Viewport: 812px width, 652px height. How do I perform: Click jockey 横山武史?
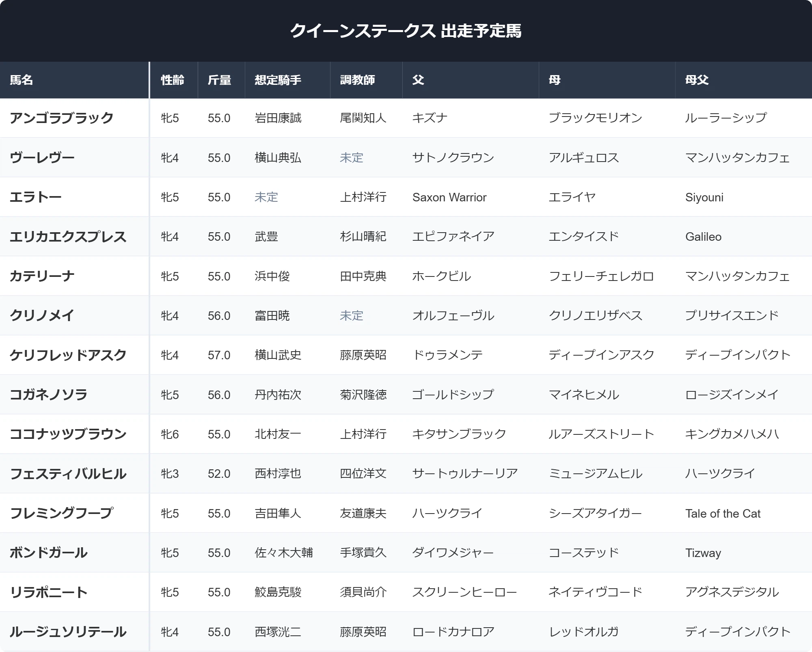[278, 355]
